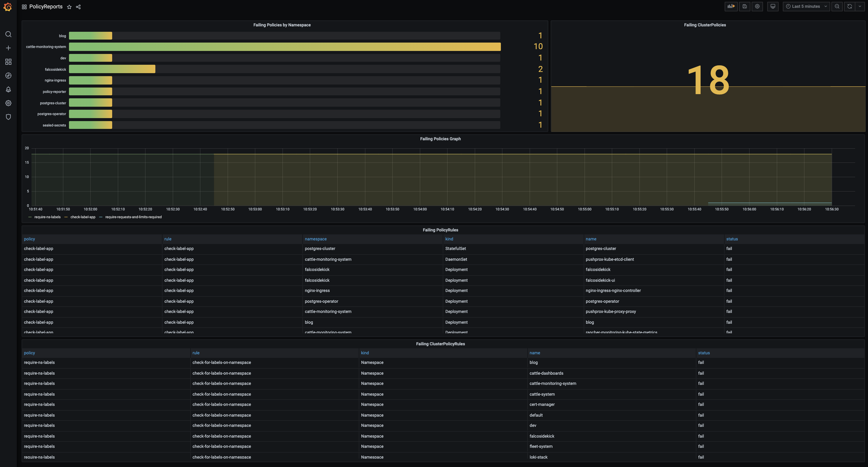
Task: Expand the refresh interval dropdown arrow
Action: pyautogui.click(x=860, y=6)
